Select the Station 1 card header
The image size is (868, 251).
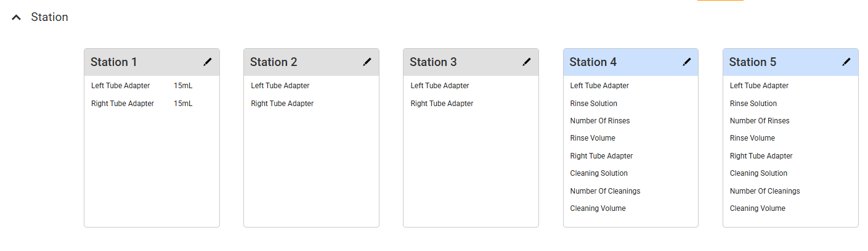(142, 62)
